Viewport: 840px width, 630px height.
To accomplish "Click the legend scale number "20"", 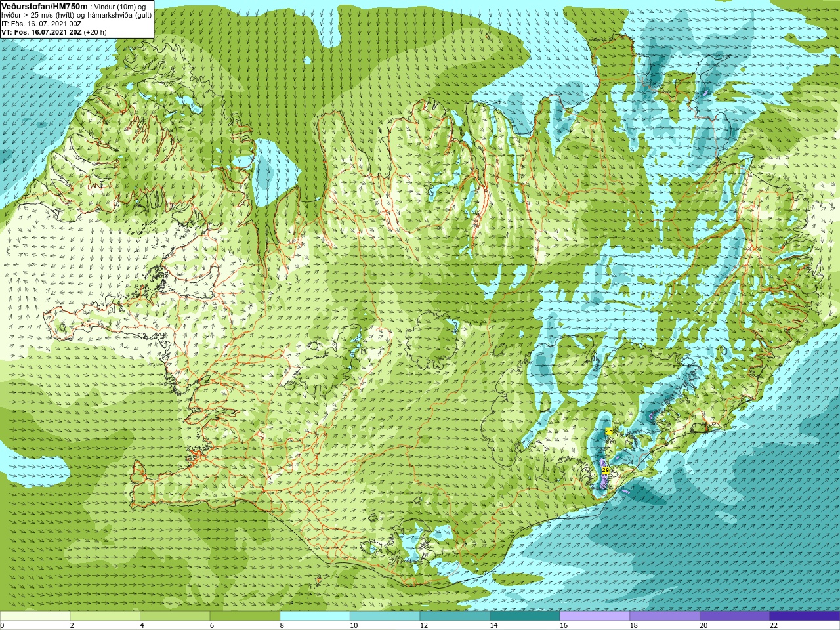I will 704,625.
